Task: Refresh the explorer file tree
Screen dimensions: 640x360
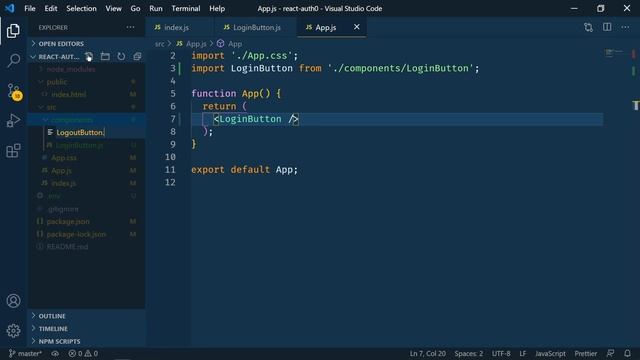Action: tap(121, 56)
